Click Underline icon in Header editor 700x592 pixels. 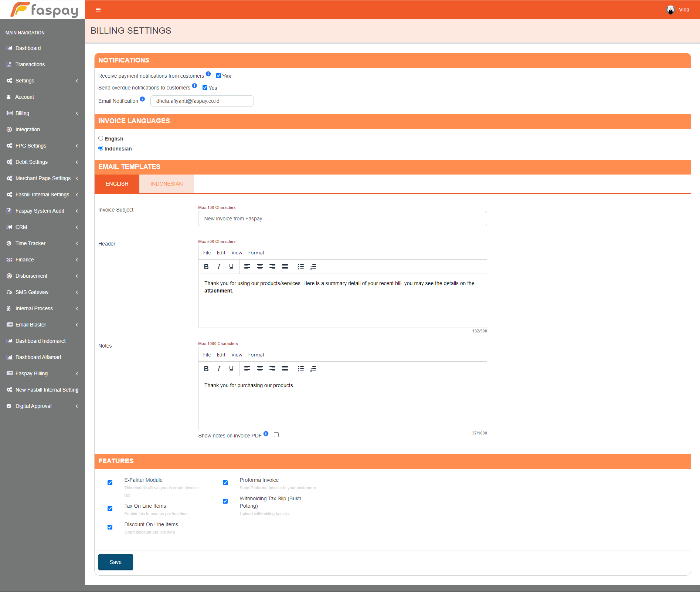[231, 267]
